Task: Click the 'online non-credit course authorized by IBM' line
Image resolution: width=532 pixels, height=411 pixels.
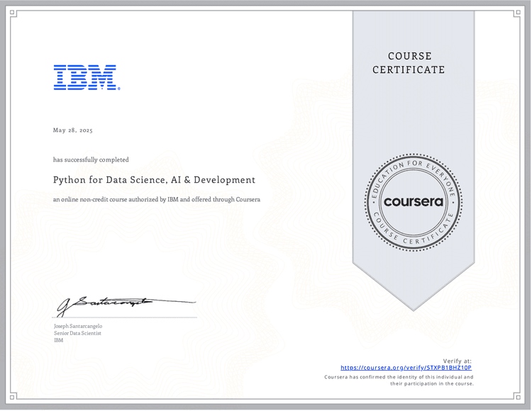Action: (x=156, y=199)
